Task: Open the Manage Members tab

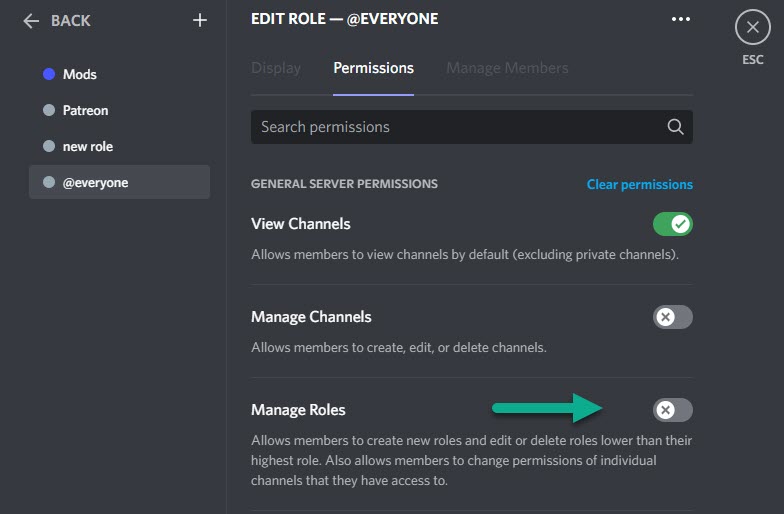Action: [x=507, y=68]
